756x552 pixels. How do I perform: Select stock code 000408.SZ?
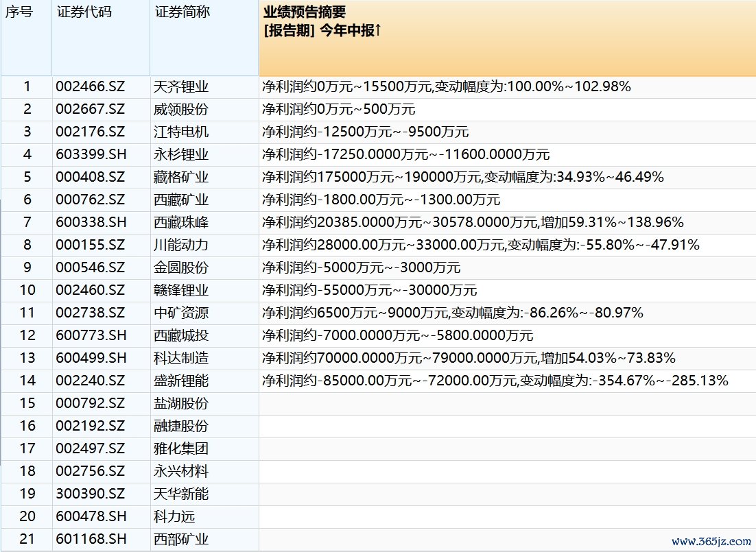pyautogui.click(x=90, y=178)
